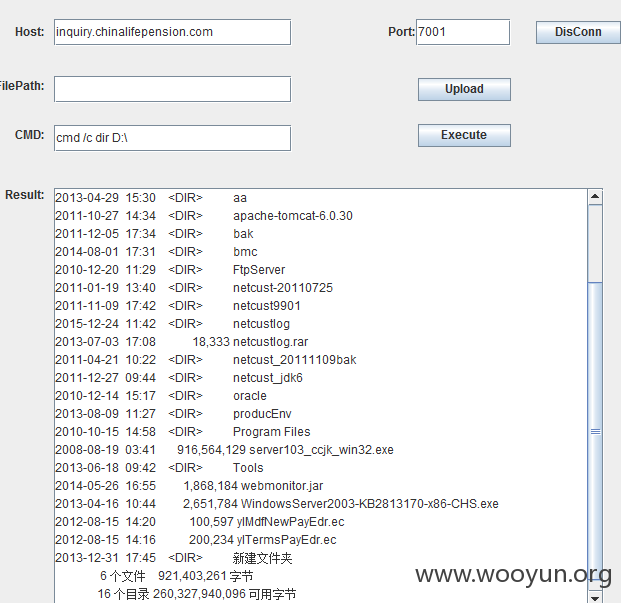621x603 pixels.
Task: Select the 'apache-tomcat-6.0.30' row
Action: pyautogui.click(x=204, y=216)
